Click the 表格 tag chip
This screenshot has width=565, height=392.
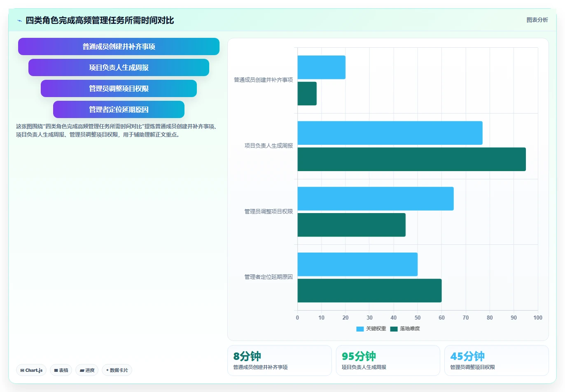point(61,370)
